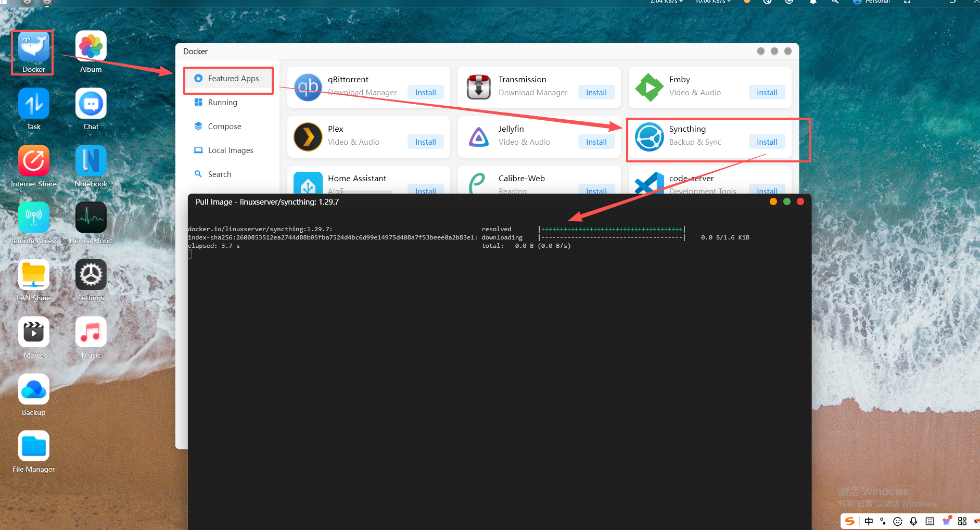Viewport: 980px width, 530px height.
Task: Select the Plex app logo
Action: pos(308,137)
